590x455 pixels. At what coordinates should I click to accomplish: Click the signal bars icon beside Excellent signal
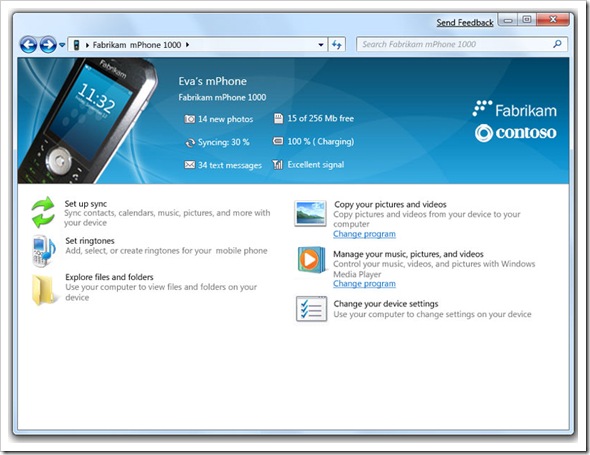pyautogui.click(x=278, y=164)
